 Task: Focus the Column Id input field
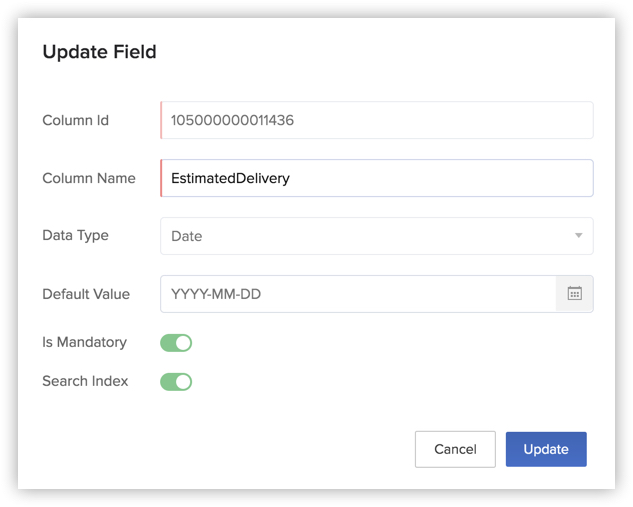377,120
